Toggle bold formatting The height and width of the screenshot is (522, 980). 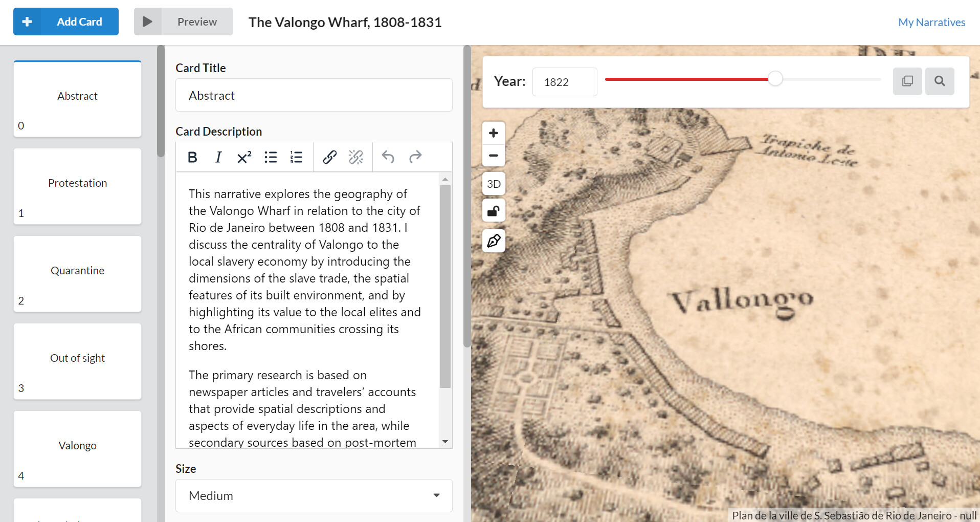click(x=192, y=157)
